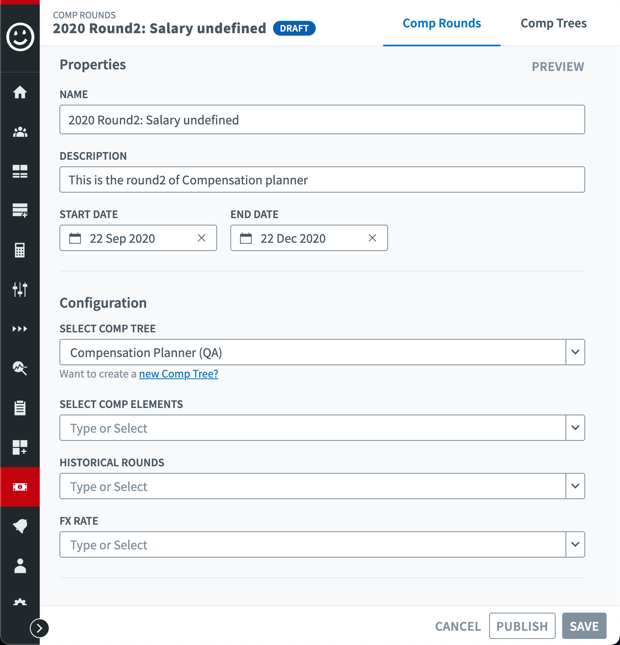Open the FX Rate dropdown

[x=575, y=545]
